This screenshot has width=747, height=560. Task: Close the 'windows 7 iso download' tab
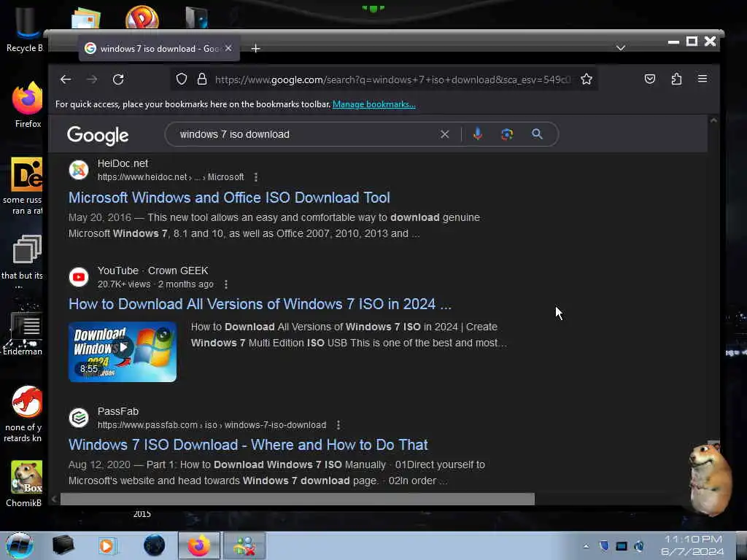pos(228,48)
